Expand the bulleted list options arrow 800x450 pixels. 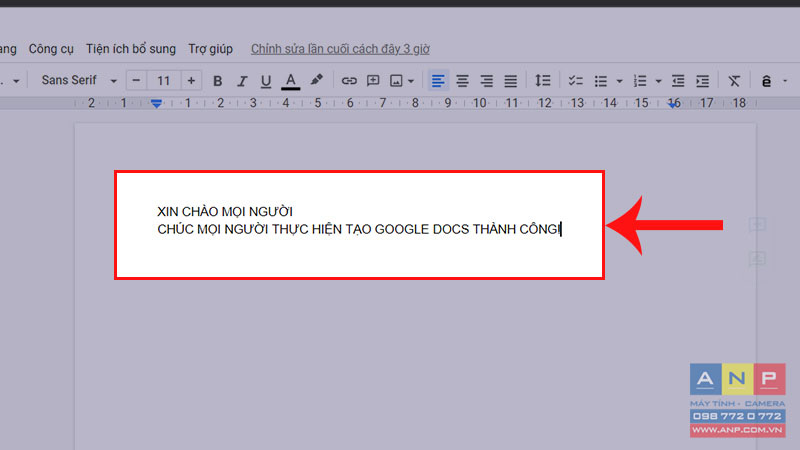pos(619,81)
